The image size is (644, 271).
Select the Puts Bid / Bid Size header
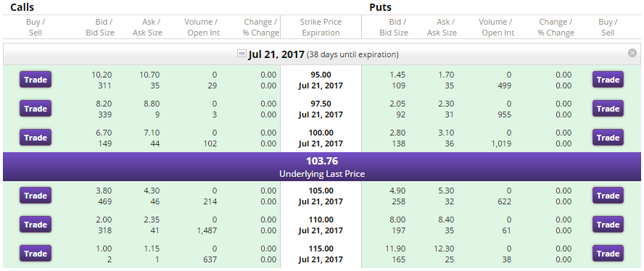click(x=394, y=27)
